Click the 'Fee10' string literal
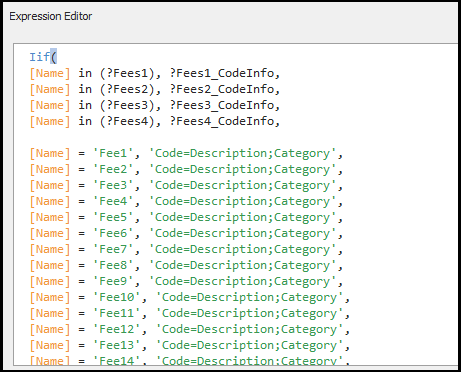This screenshot has height=372, width=461. [x=117, y=297]
